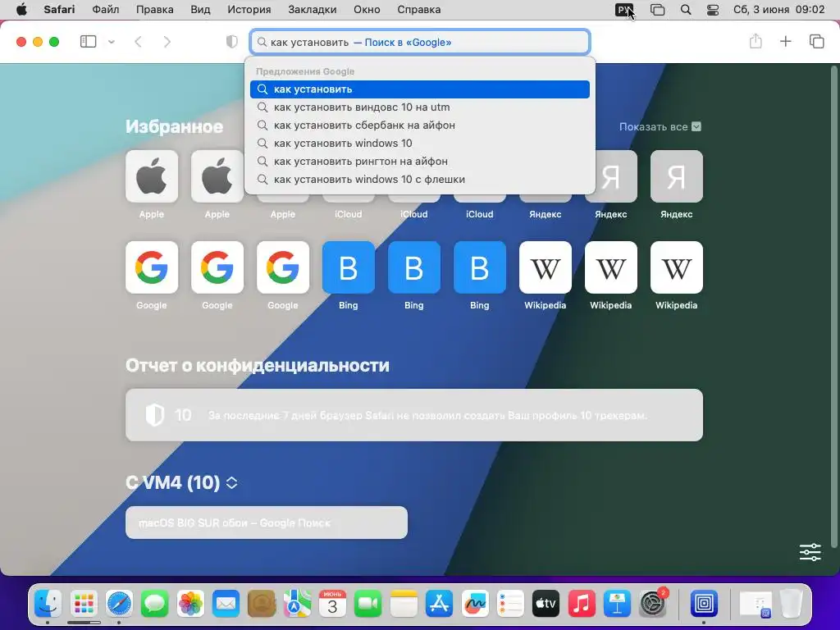Switch device with "С VM4 (10)" selector
The width and height of the screenshot is (840, 630).
(x=181, y=482)
